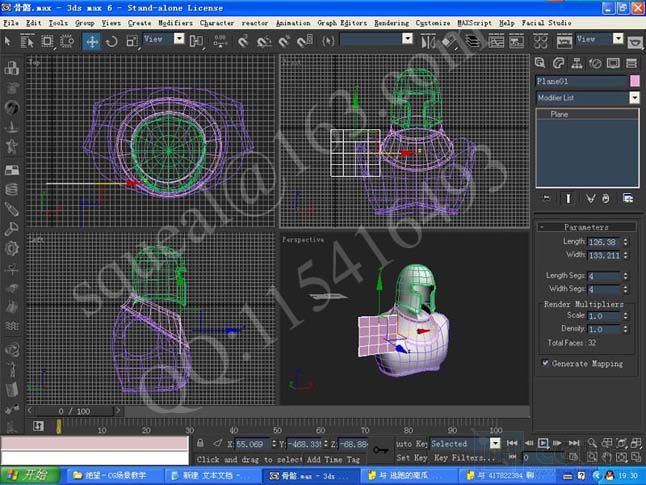Image resolution: width=646 pixels, height=485 pixels.
Task: Toggle the Angle Snap icon
Action: [x=264, y=41]
